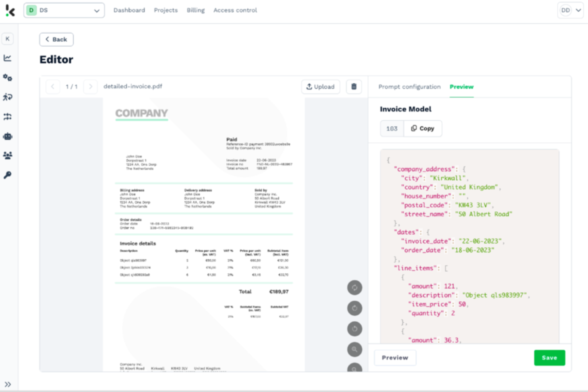Click the green Save button
588x392 pixels.
[x=549, y=358]
